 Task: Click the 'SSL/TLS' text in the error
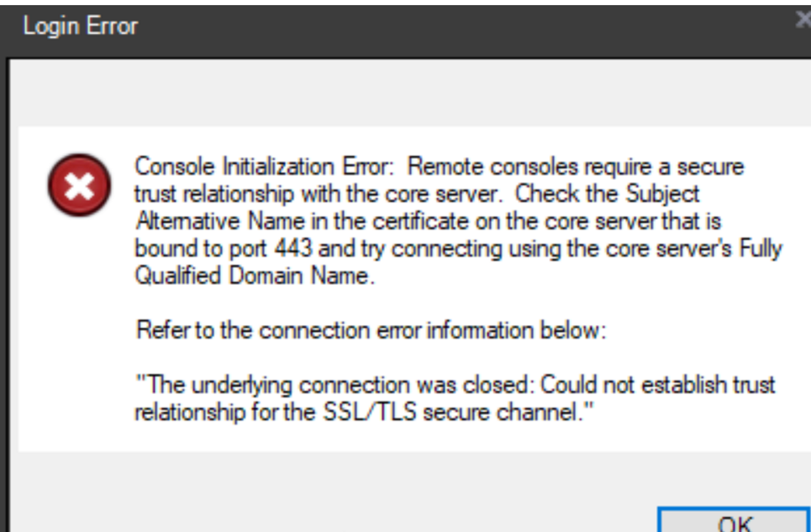(x=370, y=412)
